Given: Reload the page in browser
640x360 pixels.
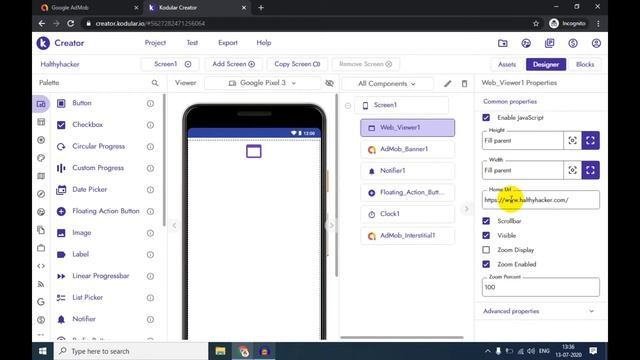Looking at the screenshot, I should click(71, 24).
